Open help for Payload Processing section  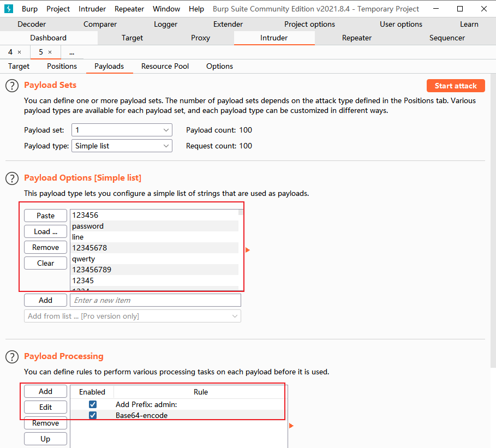click(x=12, y=357)
